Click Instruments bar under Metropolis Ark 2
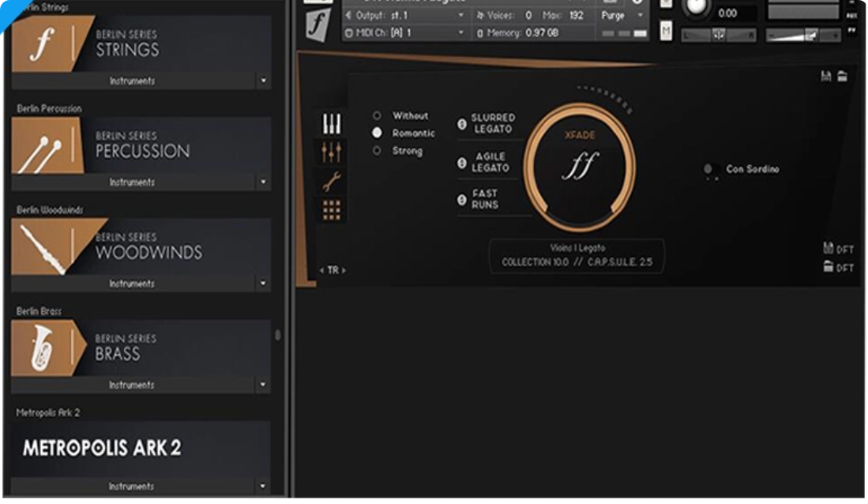Viewport: 868px width, 504px height. (134, 487)
